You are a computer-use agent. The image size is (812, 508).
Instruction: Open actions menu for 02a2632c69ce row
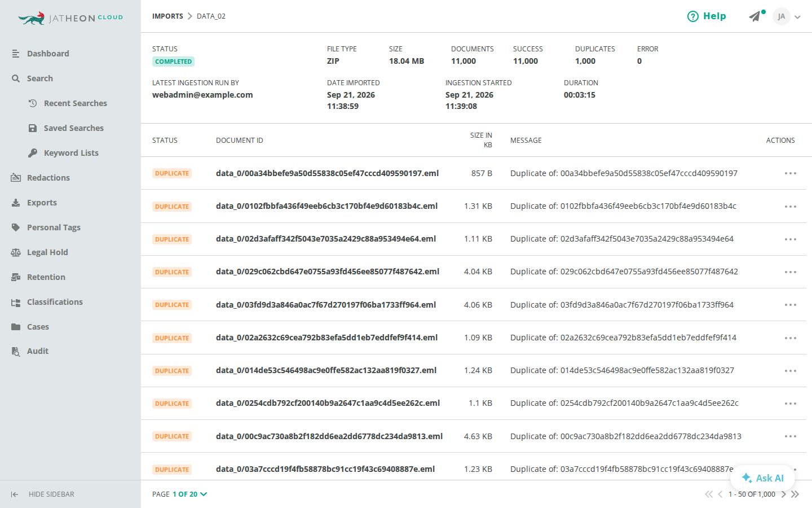[x=791, y=338]
